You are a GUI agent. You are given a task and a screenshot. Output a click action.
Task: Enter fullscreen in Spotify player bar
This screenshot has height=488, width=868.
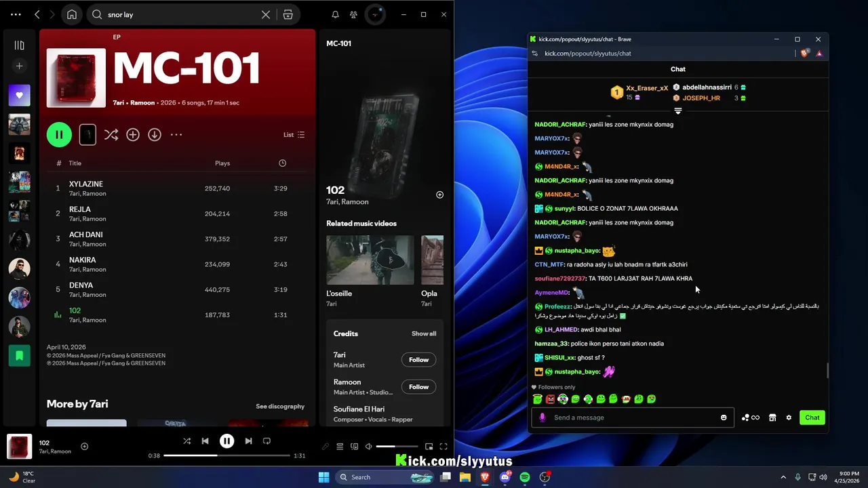(x=443, y=446)
